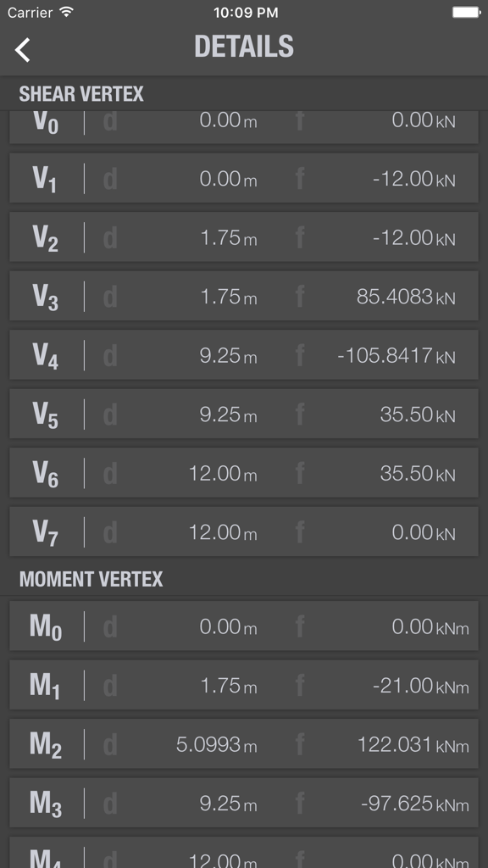Select the V2 vertex label

point(47,237)
